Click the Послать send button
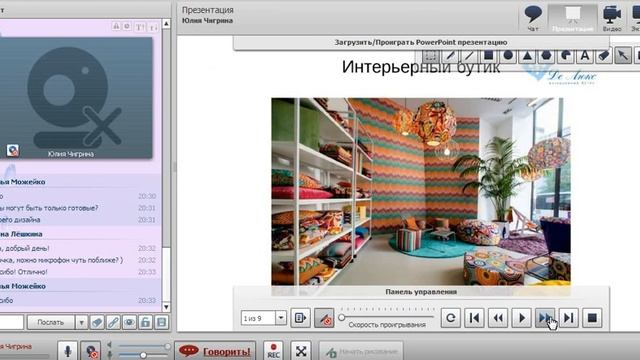The image size is (640, 360). coord(51,322)
